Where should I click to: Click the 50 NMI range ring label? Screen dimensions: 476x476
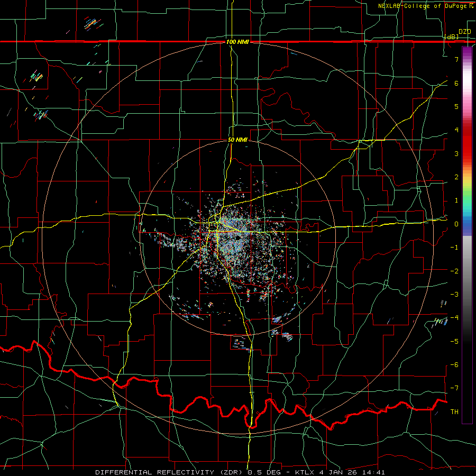click(237, 140)
